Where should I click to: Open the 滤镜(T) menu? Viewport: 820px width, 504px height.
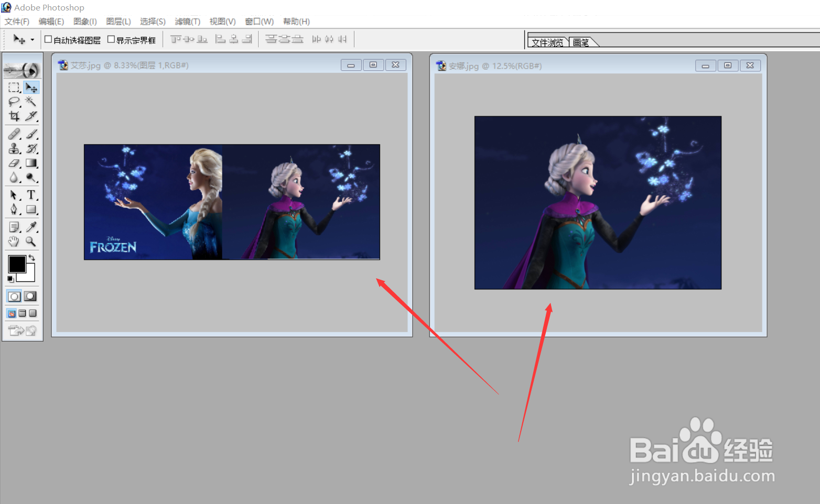pos(188,21)
